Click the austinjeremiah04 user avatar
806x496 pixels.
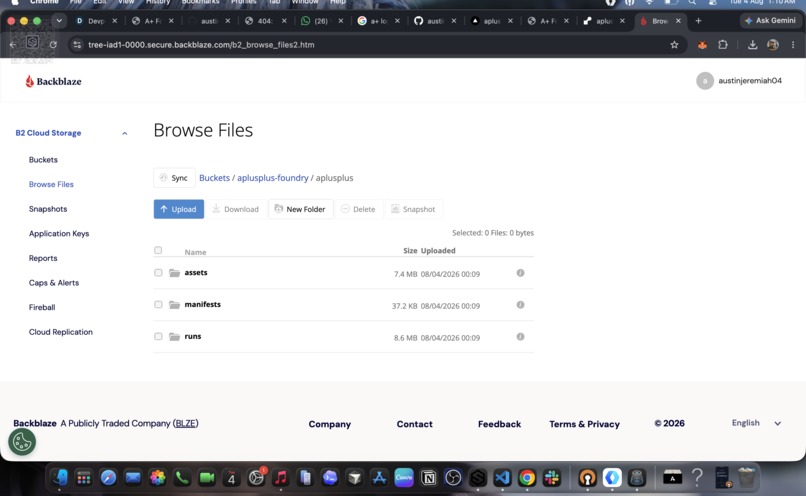(705, 81)
